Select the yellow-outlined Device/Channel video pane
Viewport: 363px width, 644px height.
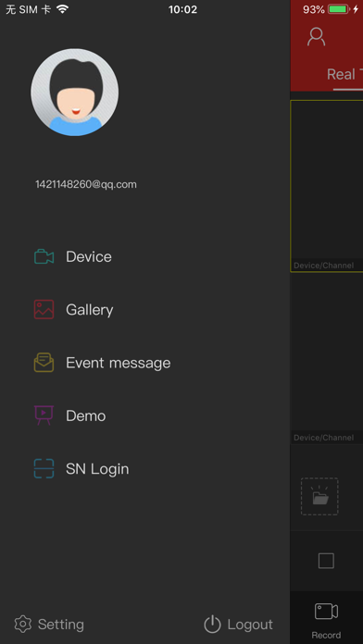click(x=327, y=186)
